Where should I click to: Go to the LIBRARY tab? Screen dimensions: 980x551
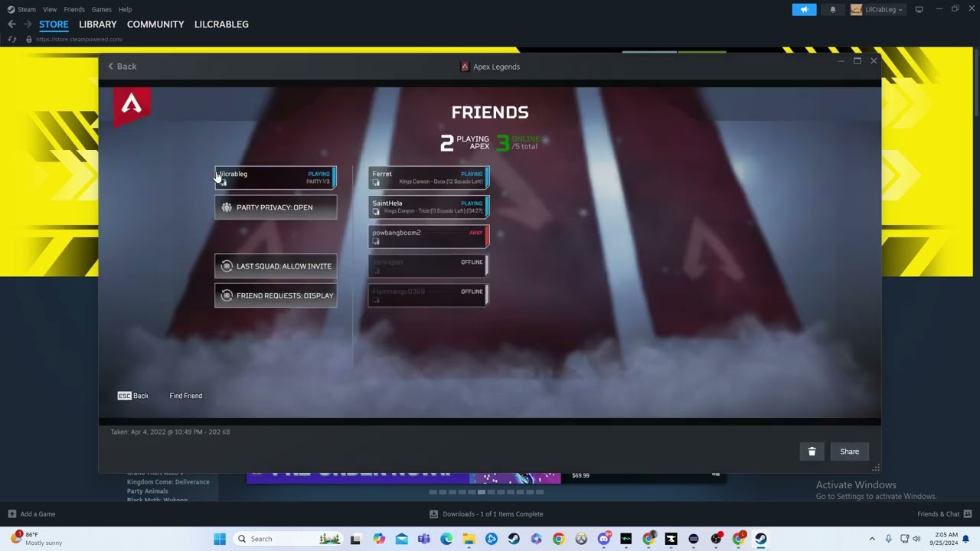[x=98, y=24]
